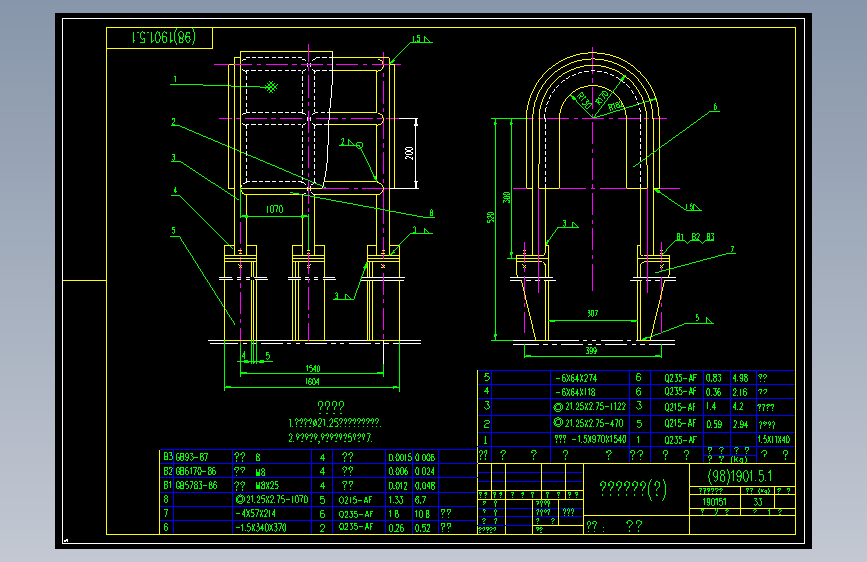Click the 21.25X2.75-470 tube specification
867x562 pixels.
coord(588,424)
